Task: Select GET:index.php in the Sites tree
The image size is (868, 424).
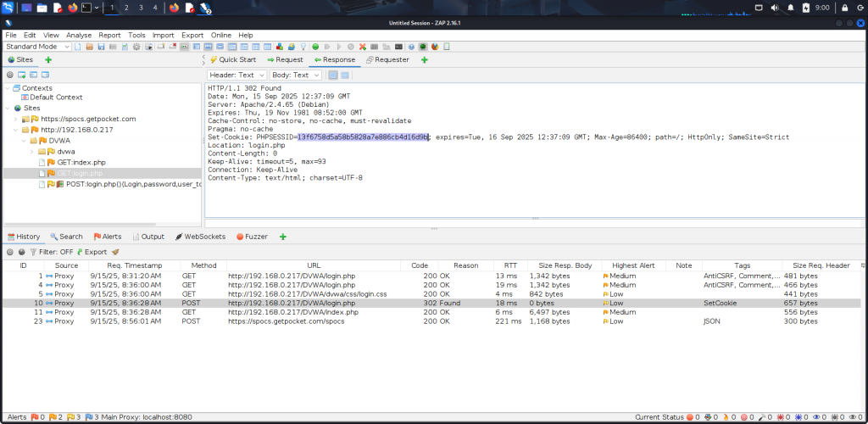Action: point(81,163)
